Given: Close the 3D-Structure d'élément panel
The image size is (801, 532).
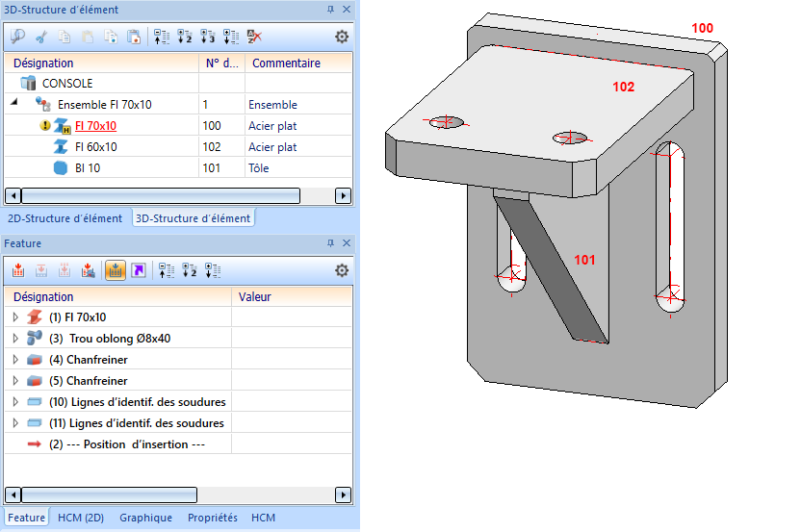Looking at the screenshot, I should (x=347, y=10).
